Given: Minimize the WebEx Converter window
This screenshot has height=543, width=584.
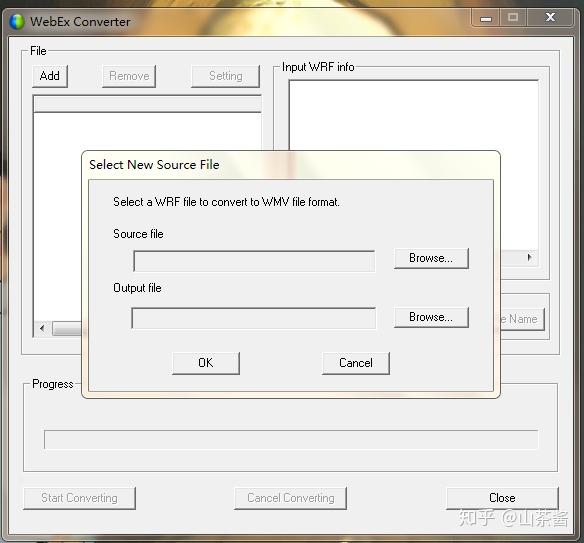Looking at the screenshot, I should click(x=485, y=18).
